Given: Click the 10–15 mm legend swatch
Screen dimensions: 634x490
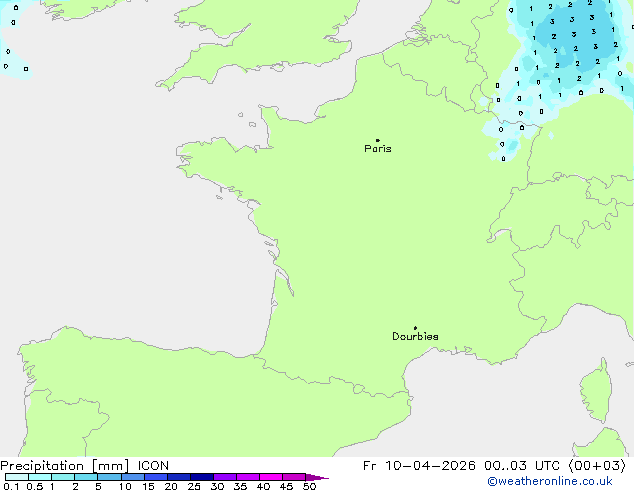Looking at the screenshot, I should pyautogui.click(x=133, y=477).
